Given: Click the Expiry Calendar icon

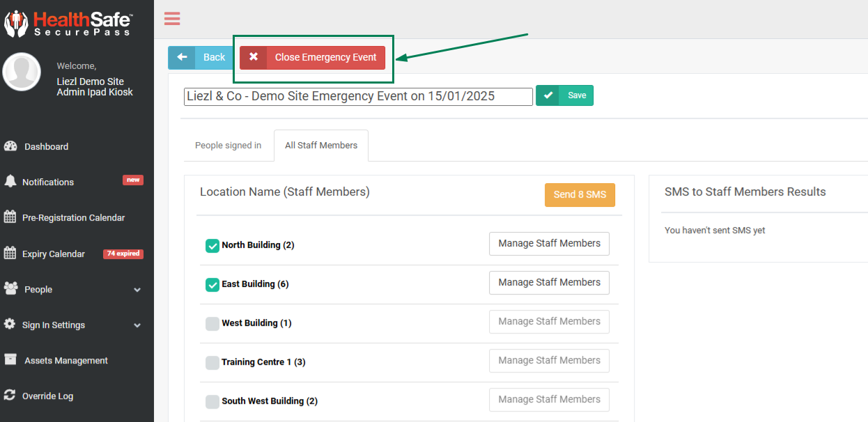Looking at the screenshot, I should [10, 253].
